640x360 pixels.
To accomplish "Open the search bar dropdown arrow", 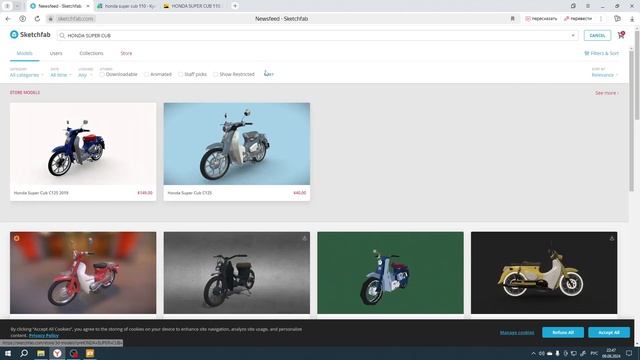I will 573,36.
